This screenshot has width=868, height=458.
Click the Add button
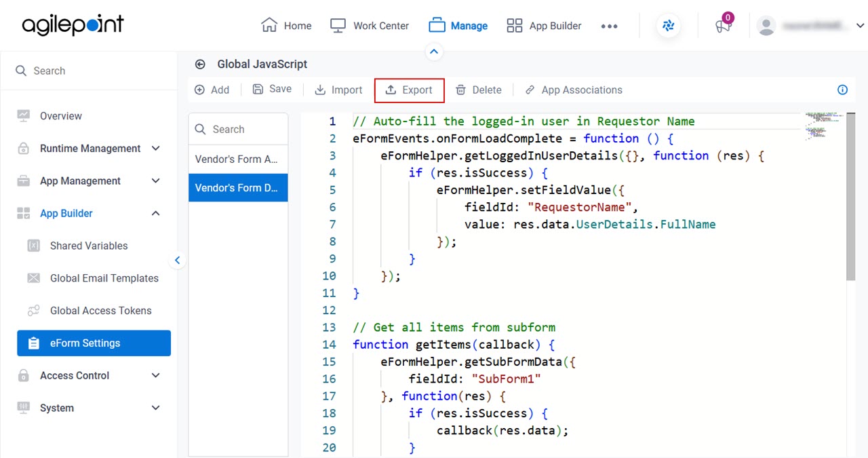(x=212, y=90)
